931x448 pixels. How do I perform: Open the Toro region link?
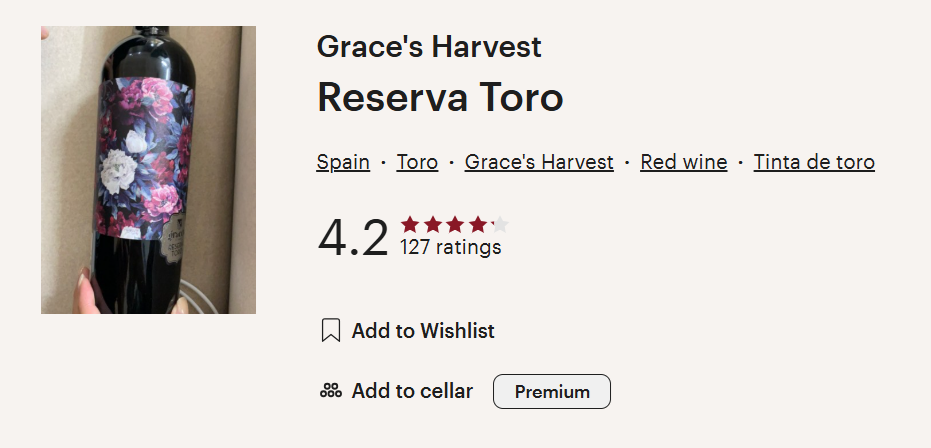[x=417, y=162]
